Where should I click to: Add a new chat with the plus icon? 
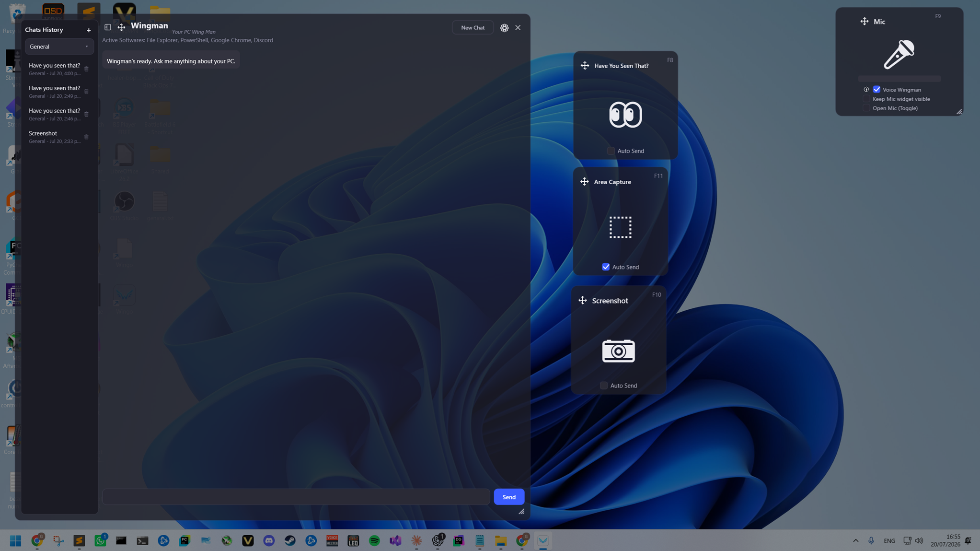(89, 30)
